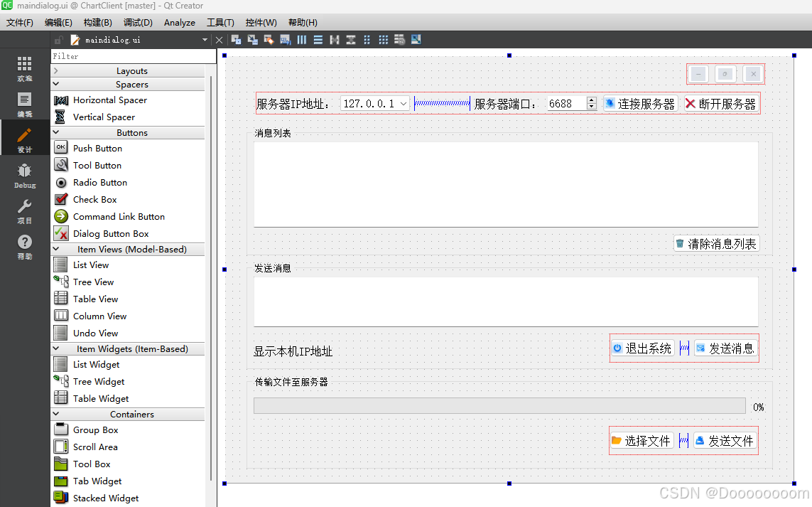812x507 pixels.
Task: Apply the Lay Out Vertically tool
Action: coord(318,40)
